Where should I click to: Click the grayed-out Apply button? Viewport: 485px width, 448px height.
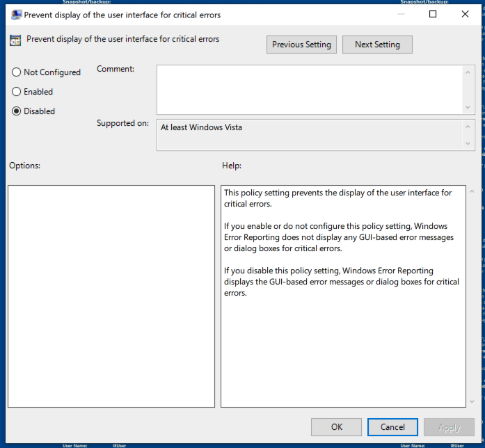point(449,427)
